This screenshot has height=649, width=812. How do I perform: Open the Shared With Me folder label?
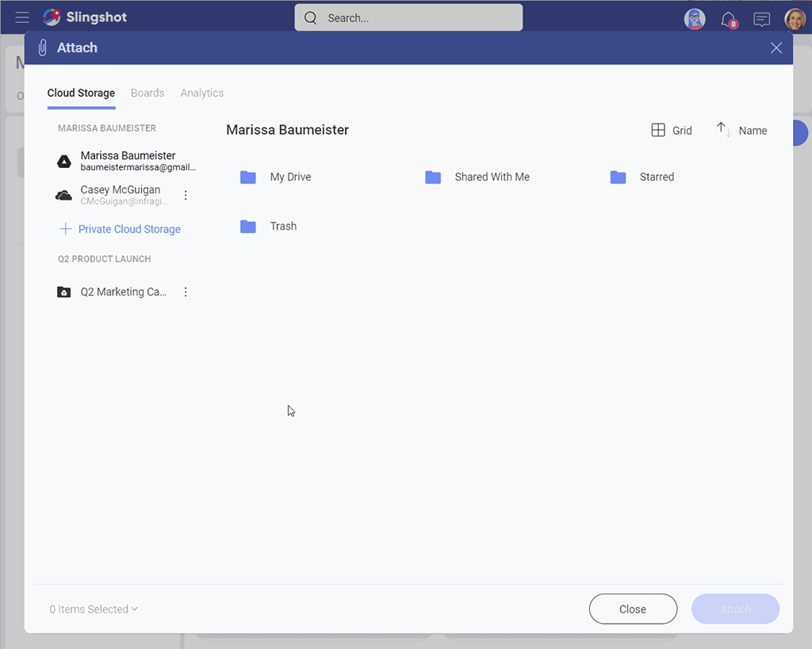tap(492, 177)
